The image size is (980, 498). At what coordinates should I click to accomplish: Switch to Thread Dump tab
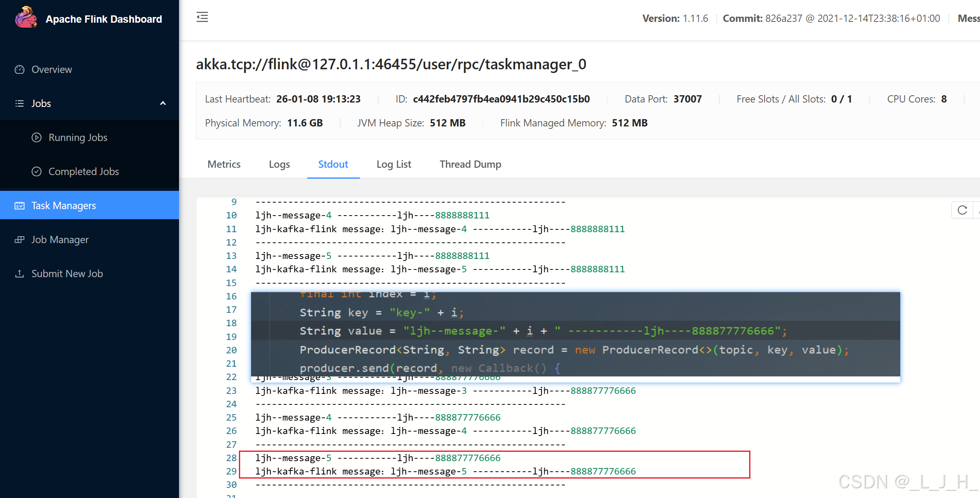pos(470,164)
